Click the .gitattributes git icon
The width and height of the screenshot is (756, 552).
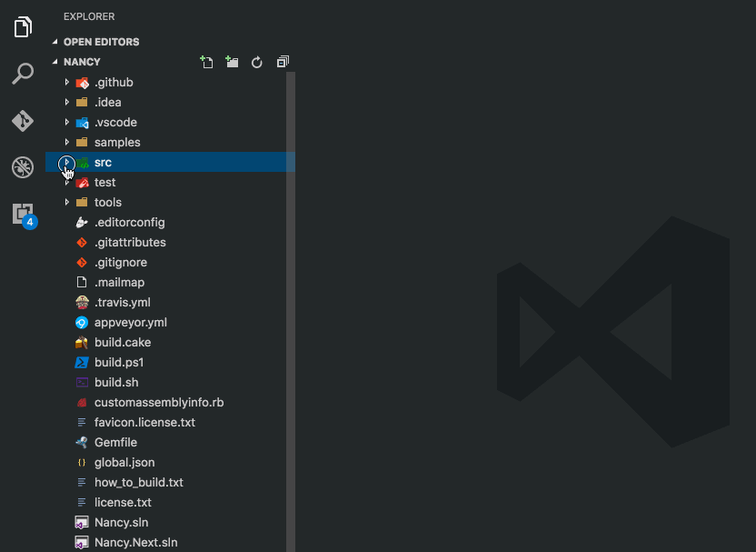(x=82, y=242)
